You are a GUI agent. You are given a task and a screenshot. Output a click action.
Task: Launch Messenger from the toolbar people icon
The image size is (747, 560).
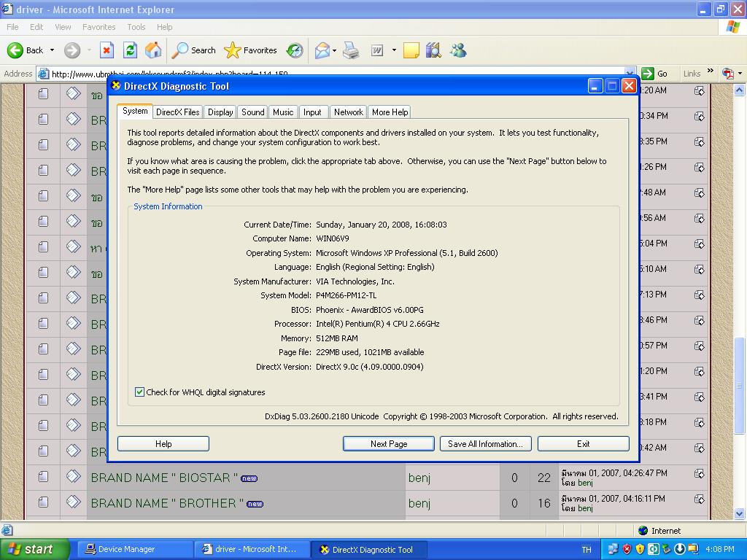[x=458, y=50]
